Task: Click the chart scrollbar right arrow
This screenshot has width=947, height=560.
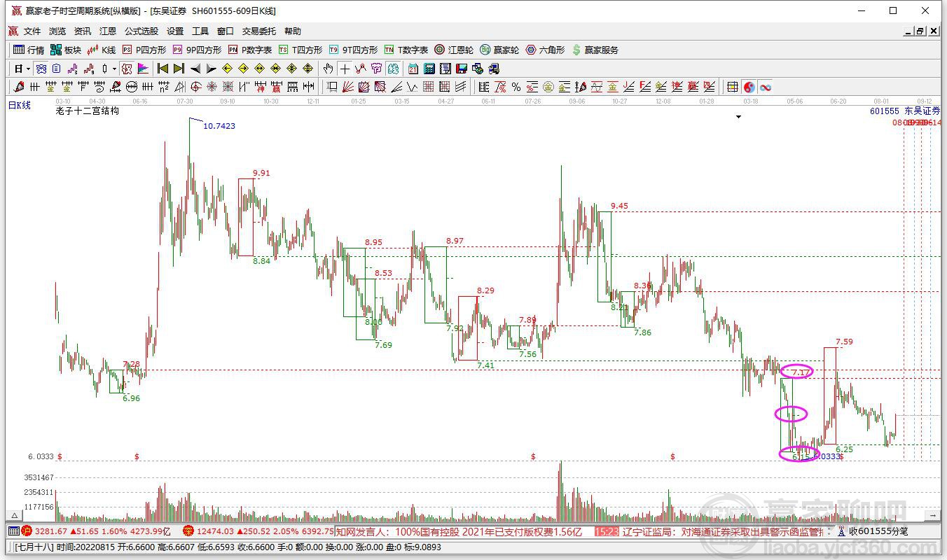Action: click(932, 515)
